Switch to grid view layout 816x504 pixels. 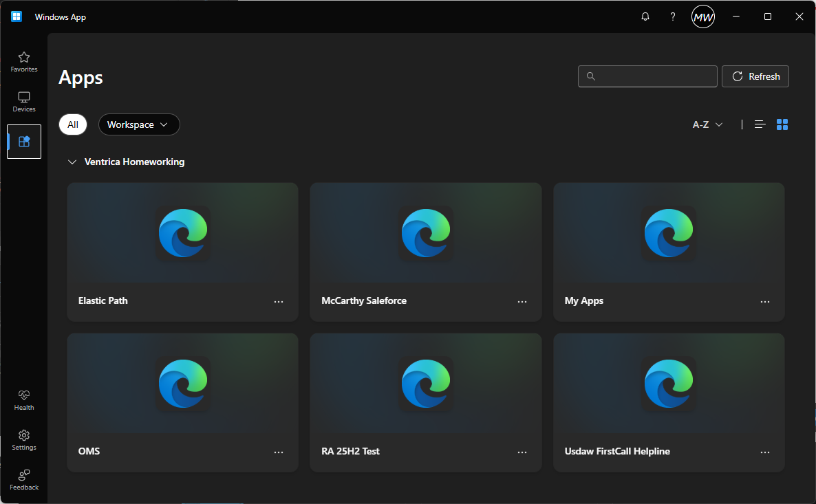[x=782, y=124]
